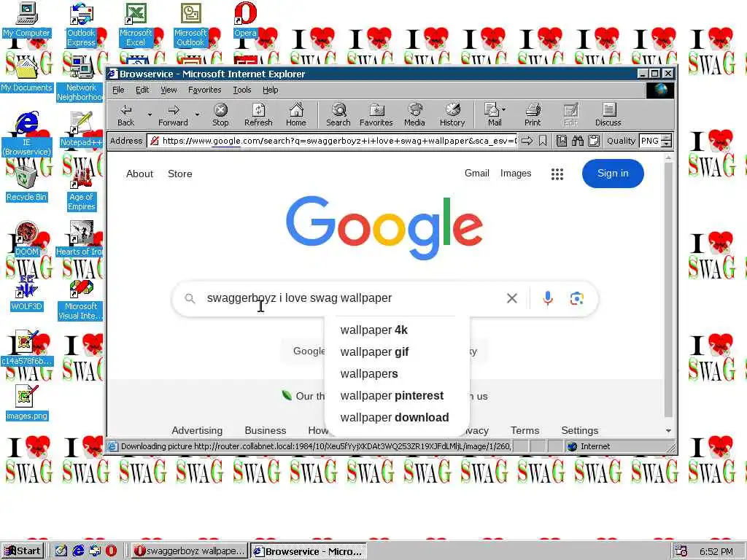Click the clipboard paste icon near Quality
Viewport: 747px width, 560px height.
coord(594,141)
